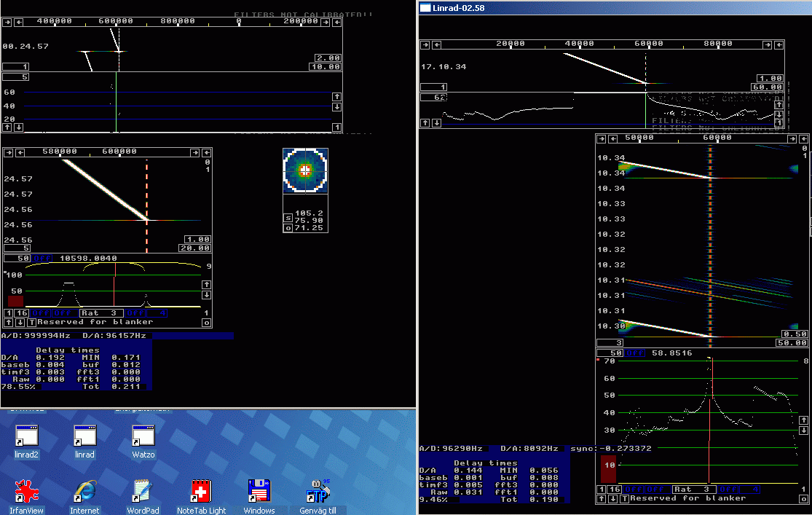This screenshot has width=812, height=515.
Task: Click up arrow left of the T button in left window
Action: click(x=8, y=322)
